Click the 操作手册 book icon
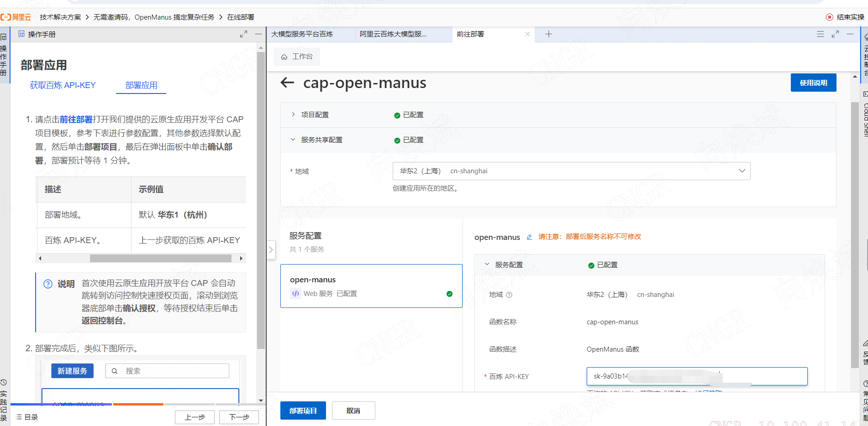Viewport: 868px width, 426px height. pos(21,34)
